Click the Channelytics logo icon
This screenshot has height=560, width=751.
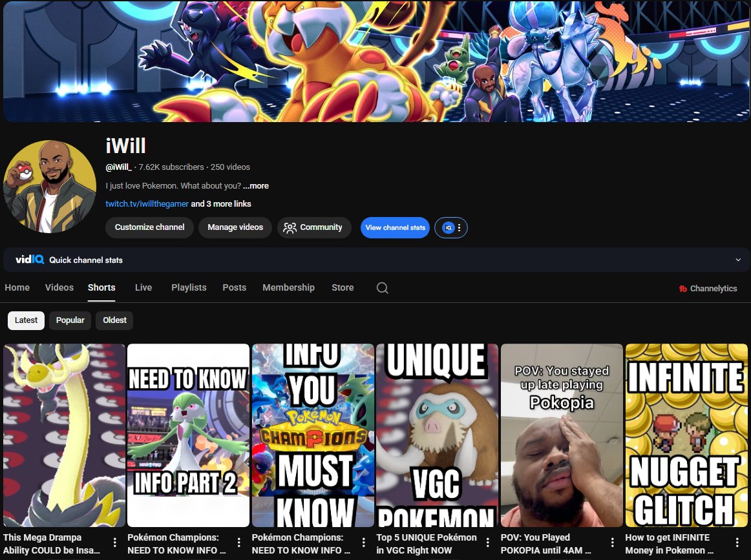pos(683,288)
